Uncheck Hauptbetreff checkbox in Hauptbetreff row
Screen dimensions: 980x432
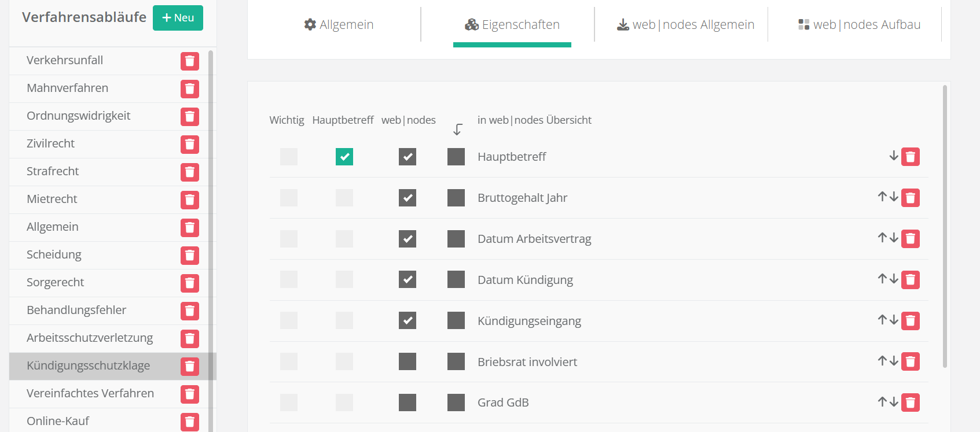(x=344, y=157)
